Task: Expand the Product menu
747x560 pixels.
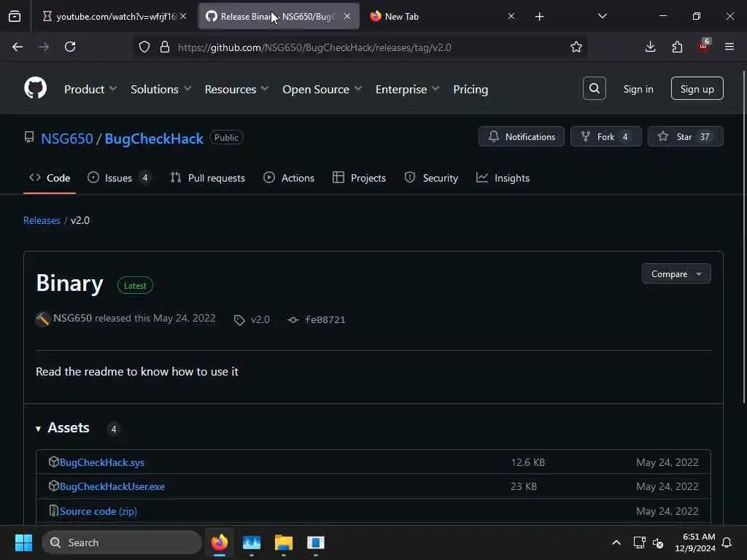Action: [90, 89]
